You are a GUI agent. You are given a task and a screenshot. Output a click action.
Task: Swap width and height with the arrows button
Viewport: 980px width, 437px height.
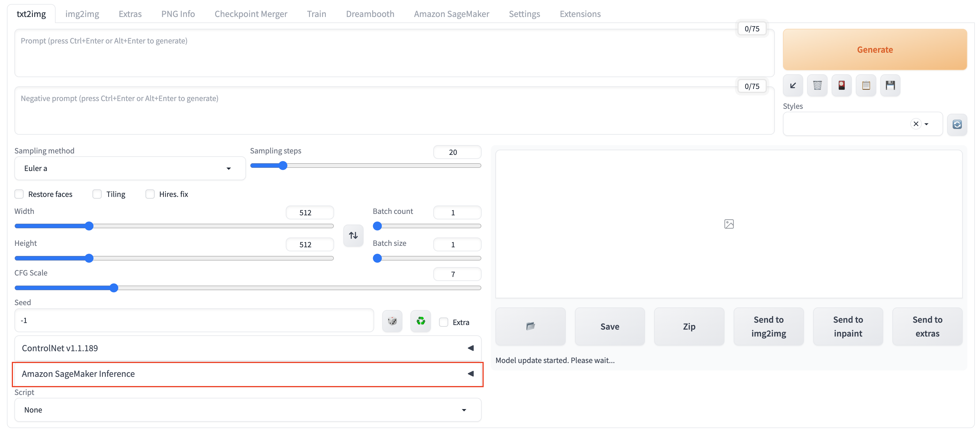click(x=353, y=235)
